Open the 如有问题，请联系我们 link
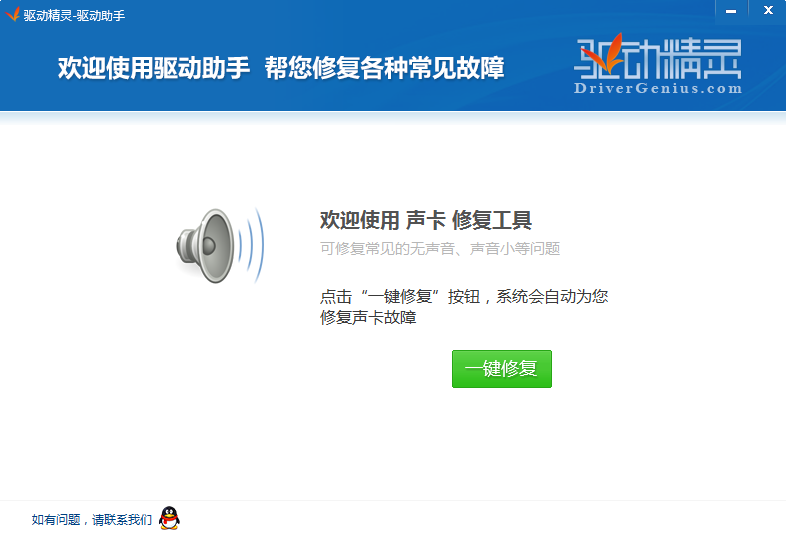Viewport: 786px width, 541px height. tap(92, 520)
